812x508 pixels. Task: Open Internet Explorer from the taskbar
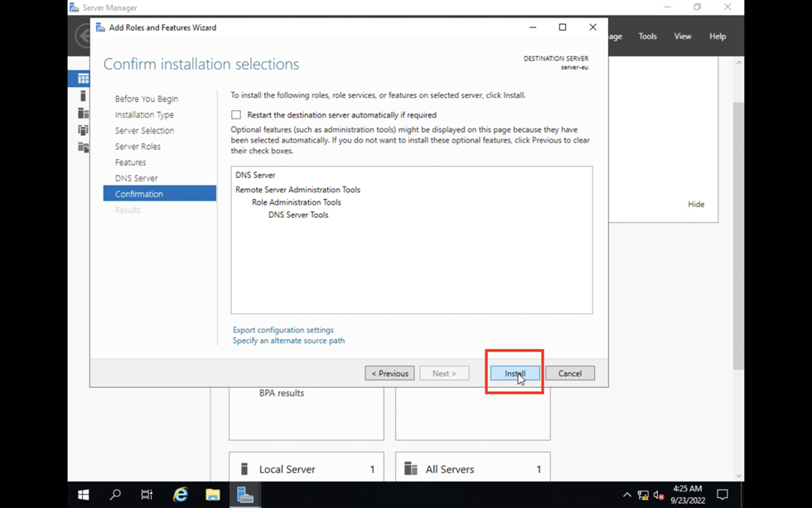coord(180,495)
